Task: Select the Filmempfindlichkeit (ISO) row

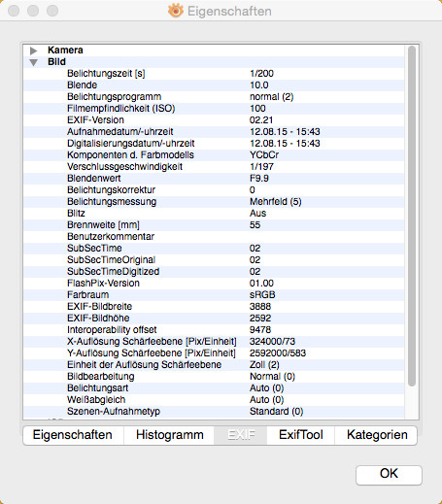Action: pos(214,109)
